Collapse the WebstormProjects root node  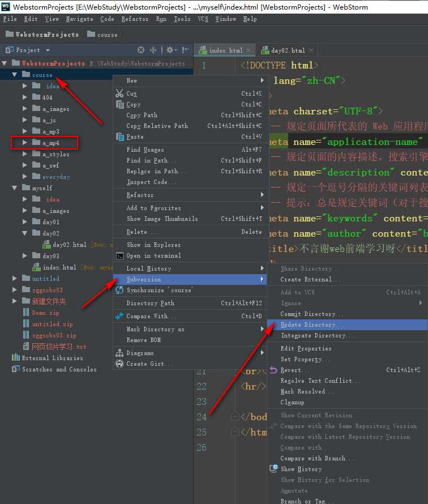(5, 63)
